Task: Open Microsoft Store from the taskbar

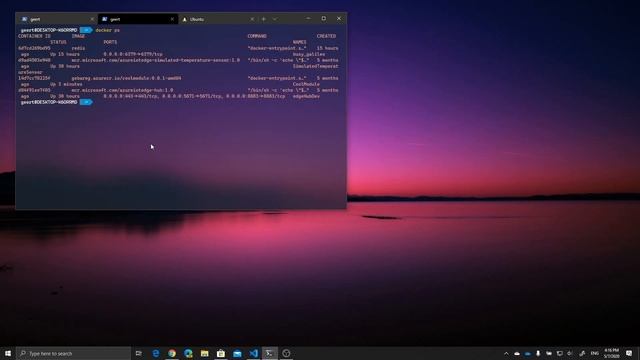Action: click(x=221, y=353)
